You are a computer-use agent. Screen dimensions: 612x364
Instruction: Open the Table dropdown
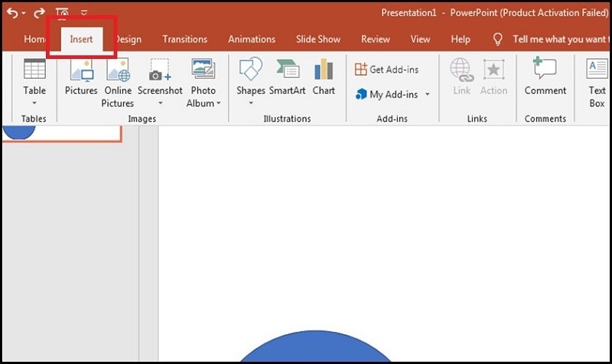click(x=34, y=102)
